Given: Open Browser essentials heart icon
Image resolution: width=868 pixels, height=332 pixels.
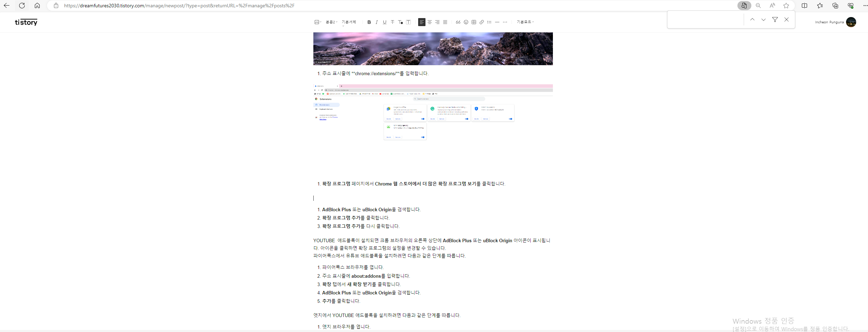Looking at the screenshot, I should pos(851,6).
